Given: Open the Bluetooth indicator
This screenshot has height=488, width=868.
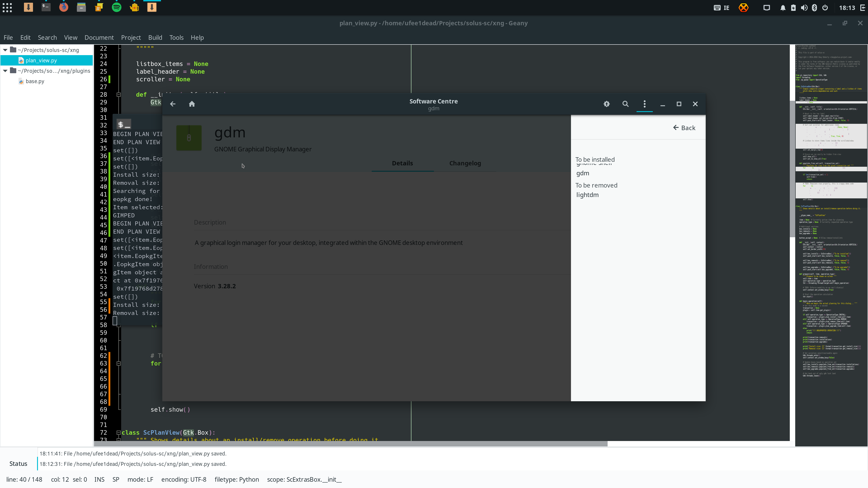Looking at the screenshot, I should pyautogui.click(x=814, y=8).
